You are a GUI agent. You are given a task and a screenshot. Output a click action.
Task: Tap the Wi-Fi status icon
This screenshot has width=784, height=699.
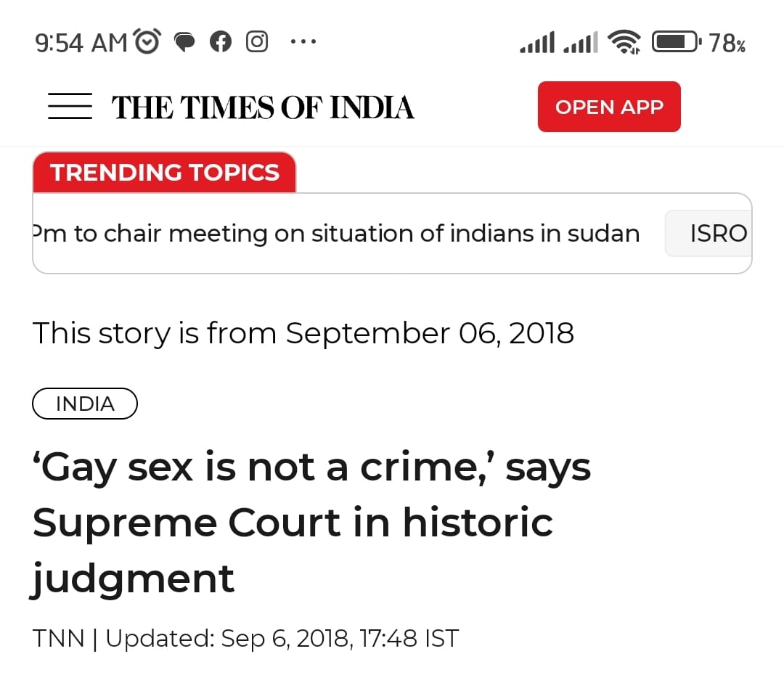[624, 42]
